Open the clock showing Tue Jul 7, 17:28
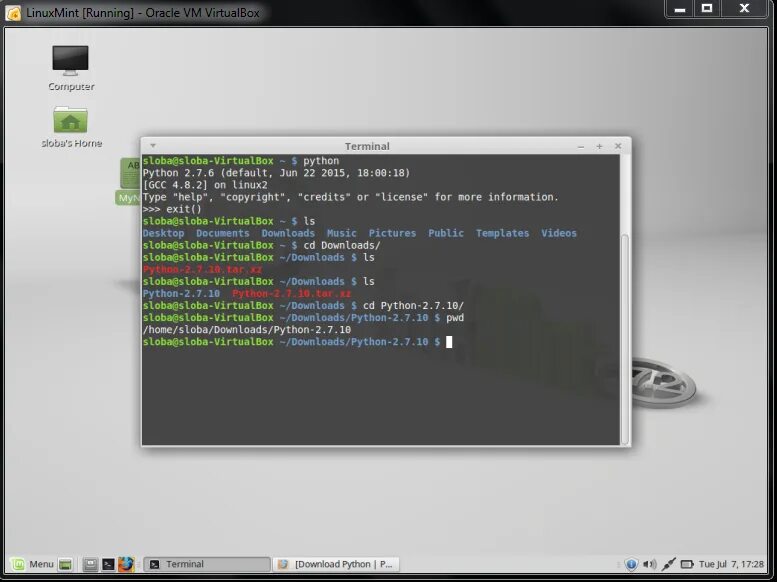The height and width of the screenshot is (582, 777). [731, 564]
